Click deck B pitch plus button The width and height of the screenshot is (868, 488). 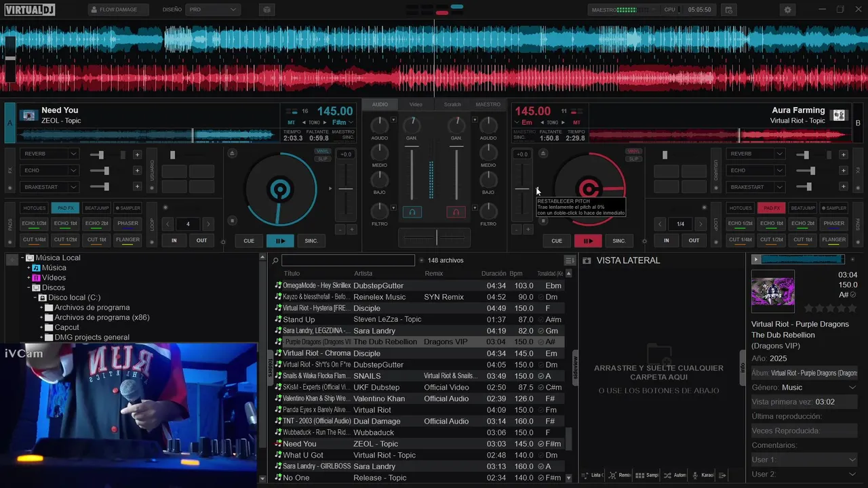point(528,230)
